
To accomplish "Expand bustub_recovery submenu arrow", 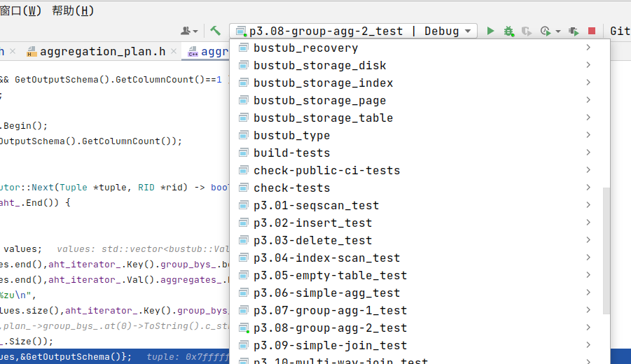I will coord(588,48).
